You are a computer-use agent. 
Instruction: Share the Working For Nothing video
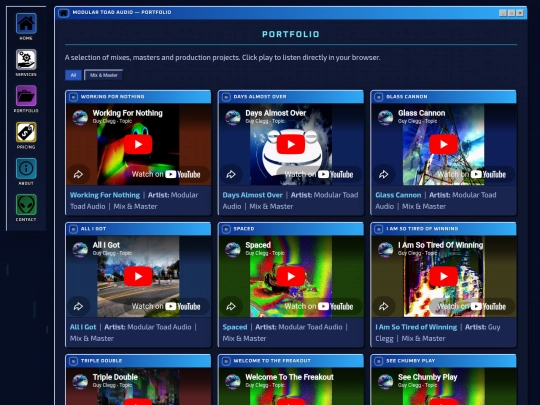[x=78, y=174]
